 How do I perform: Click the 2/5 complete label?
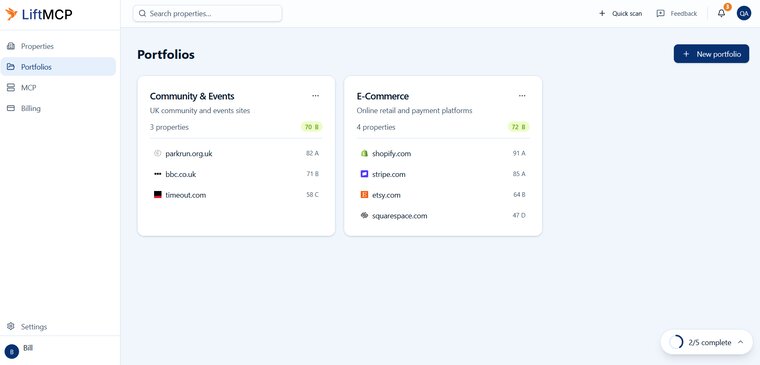(x=710, y=343)
